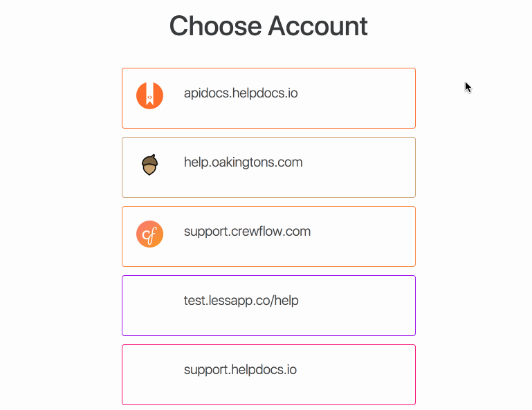Image resolution: width=532 pixels, height=410 pixels.
Task: Click the Choose Account heading
Action: click(268, 26)
